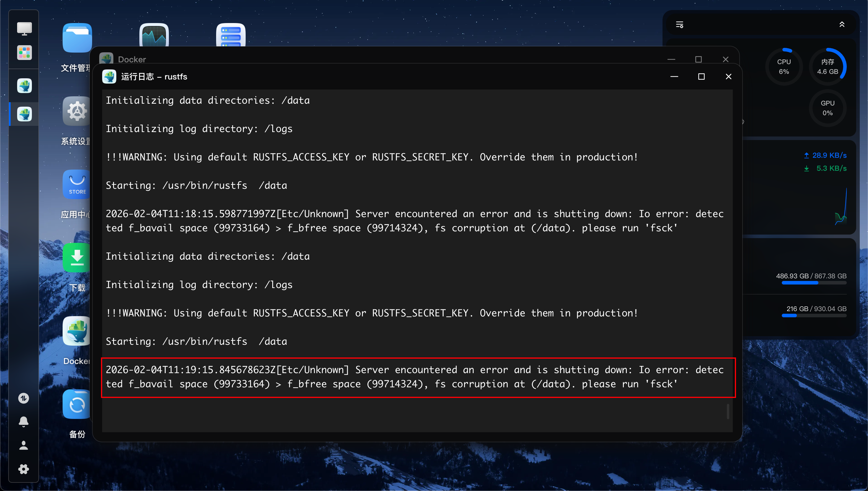Select the active rustfs log sidebar icon
Screen dimensions: 868x491
(24, 114)
